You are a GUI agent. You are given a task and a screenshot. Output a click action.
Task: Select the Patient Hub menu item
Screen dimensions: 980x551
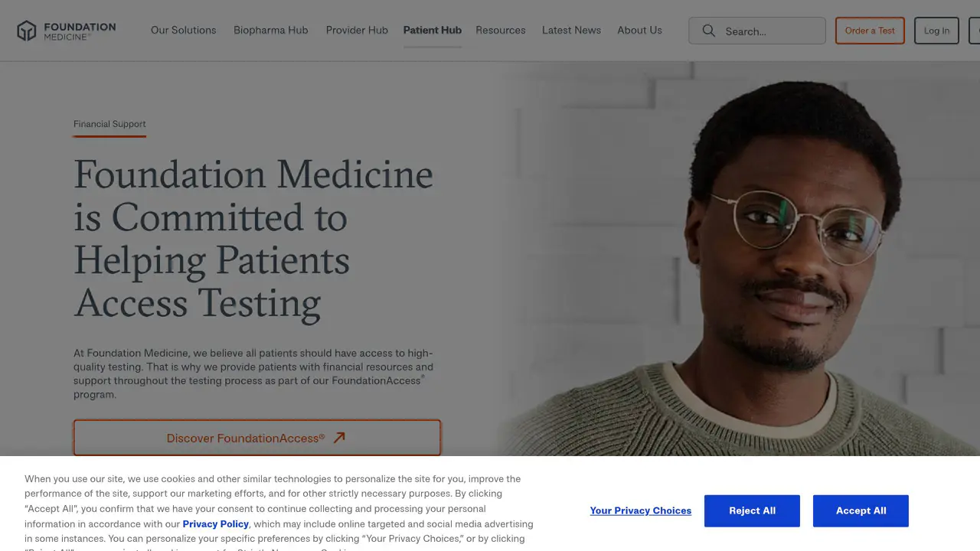pos(433,31)
